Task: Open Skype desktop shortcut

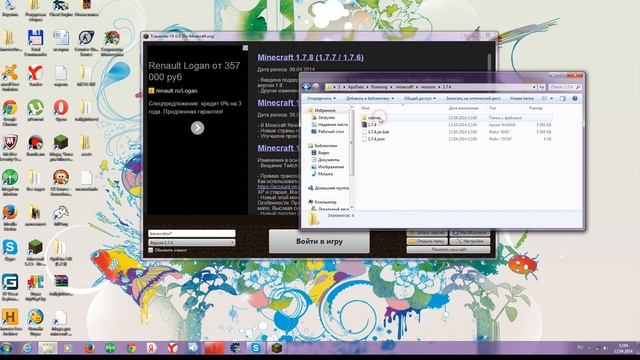Action: [x=10, y=247]
